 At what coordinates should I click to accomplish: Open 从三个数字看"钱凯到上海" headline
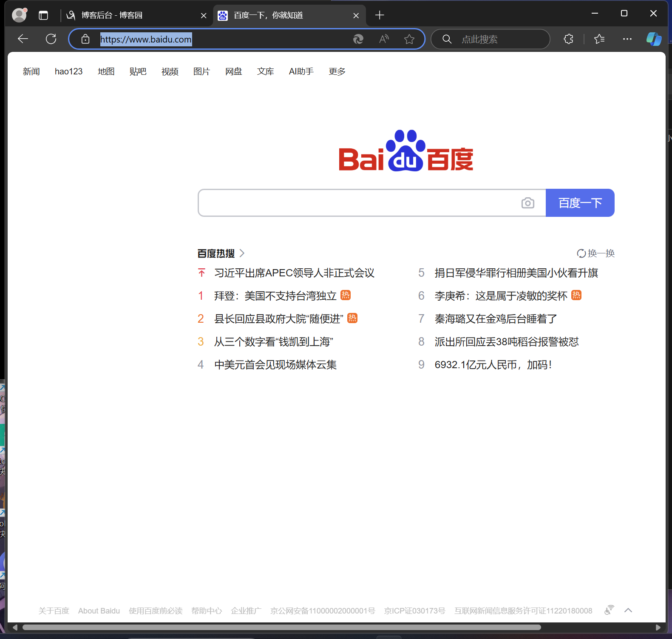pos(274,342)
